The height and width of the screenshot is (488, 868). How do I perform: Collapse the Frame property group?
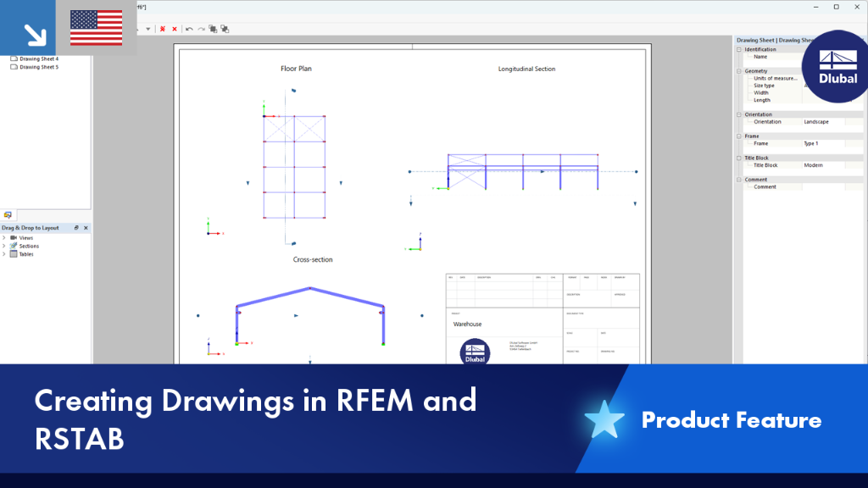(739, 136)
